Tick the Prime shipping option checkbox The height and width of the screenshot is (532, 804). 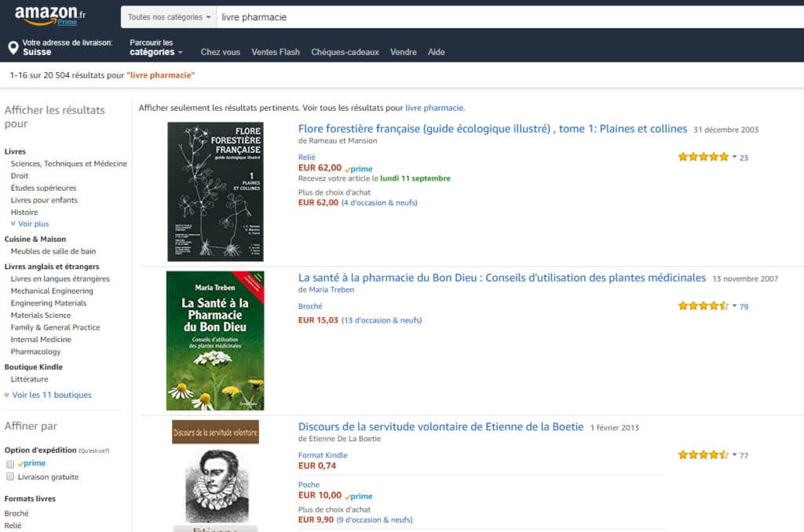click(x=9, y=464)
